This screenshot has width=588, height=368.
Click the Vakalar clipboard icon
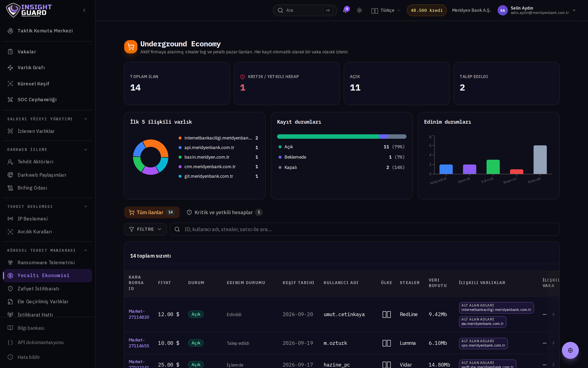(10, 52)
